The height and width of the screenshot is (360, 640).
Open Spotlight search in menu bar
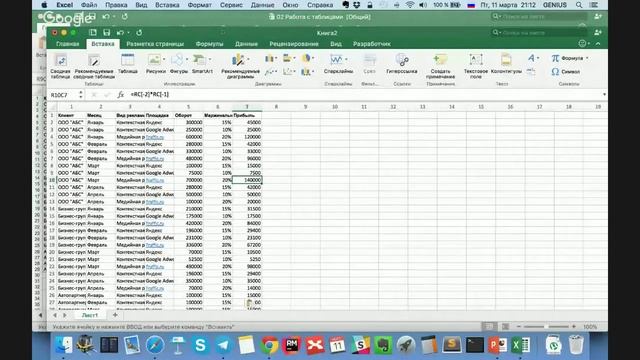click(579, 5)
